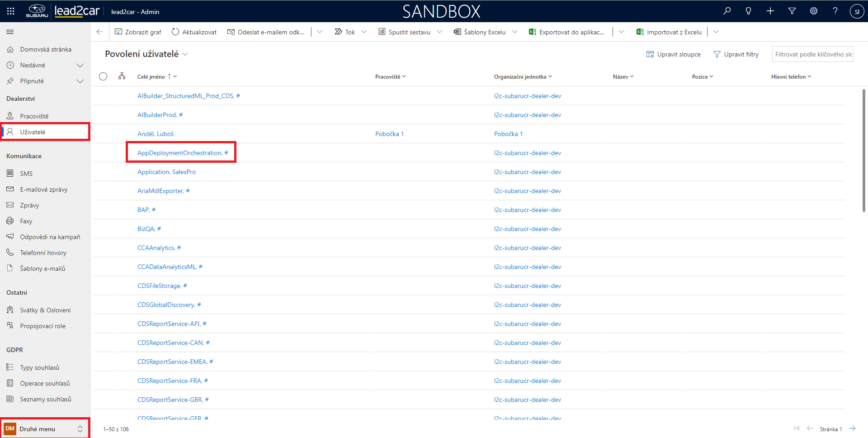Open advanced find funnel icon in header
The height and width of the screenshot is (438, 868).
tap(792, 11)
